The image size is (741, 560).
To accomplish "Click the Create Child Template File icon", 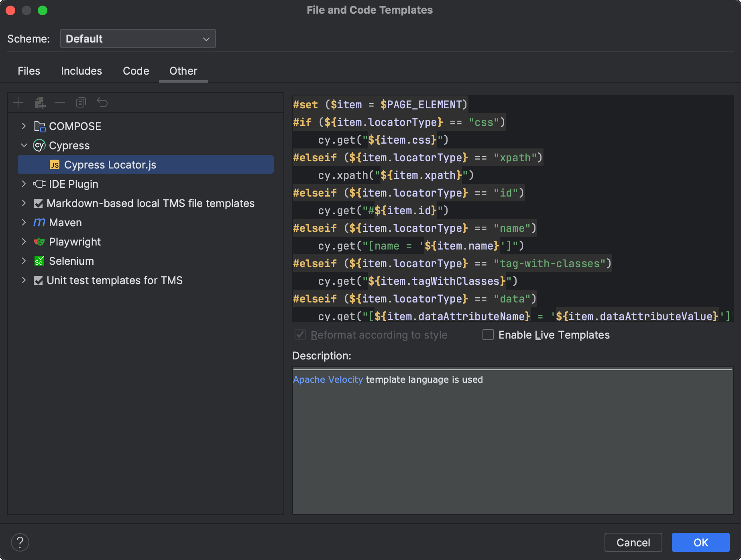I will [x=40, y=103].
